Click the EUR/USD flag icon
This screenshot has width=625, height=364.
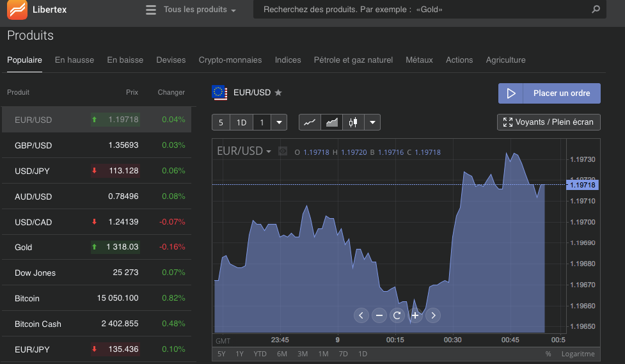point(219,93)
